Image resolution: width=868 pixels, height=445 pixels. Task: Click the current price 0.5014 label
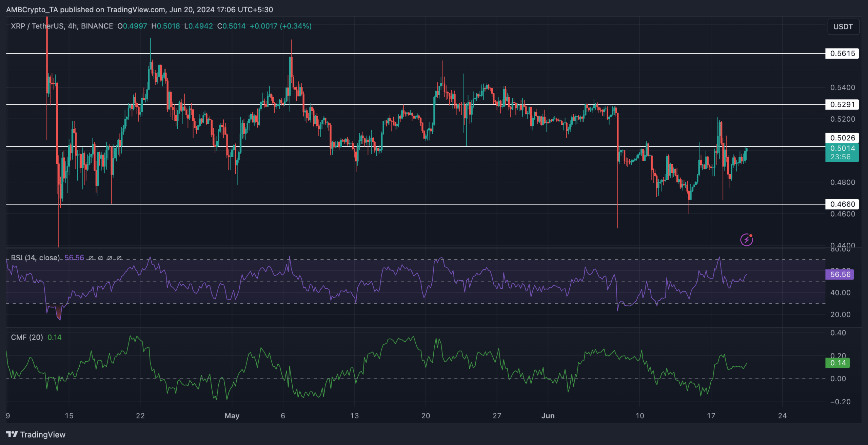[x=842, y=153]
